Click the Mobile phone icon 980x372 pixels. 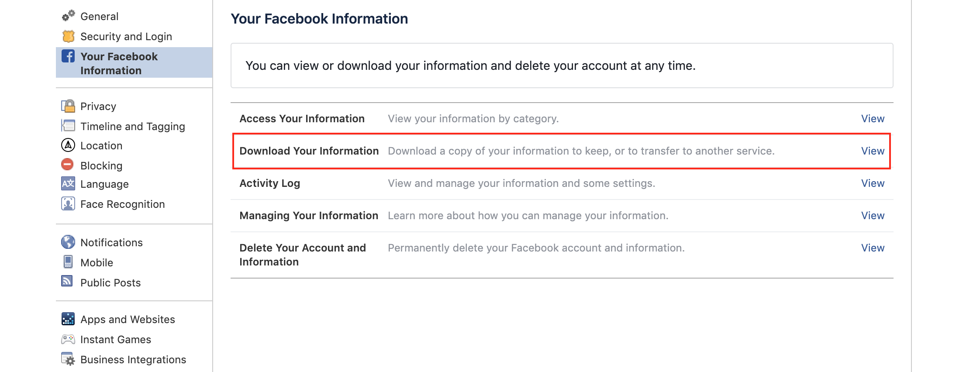(68, 262)
